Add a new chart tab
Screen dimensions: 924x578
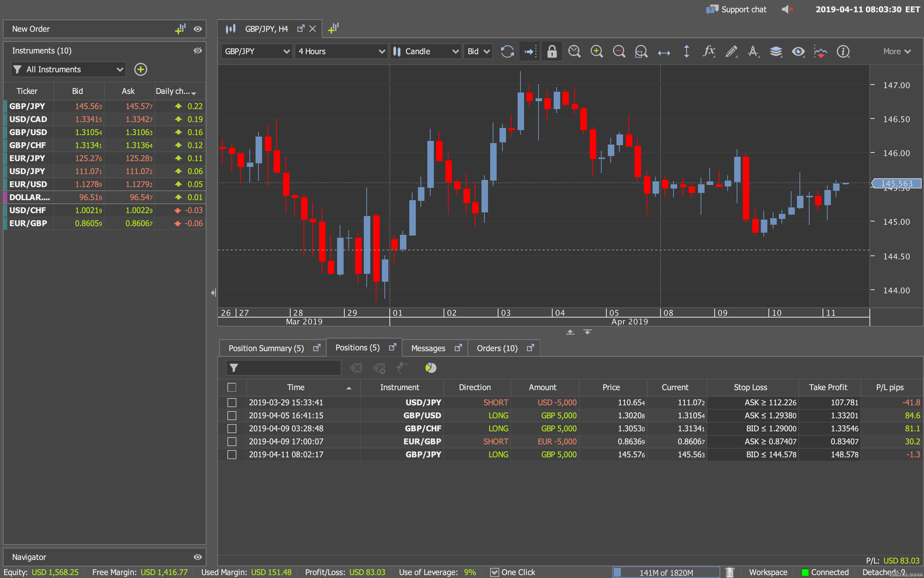[x=334, y=28]
